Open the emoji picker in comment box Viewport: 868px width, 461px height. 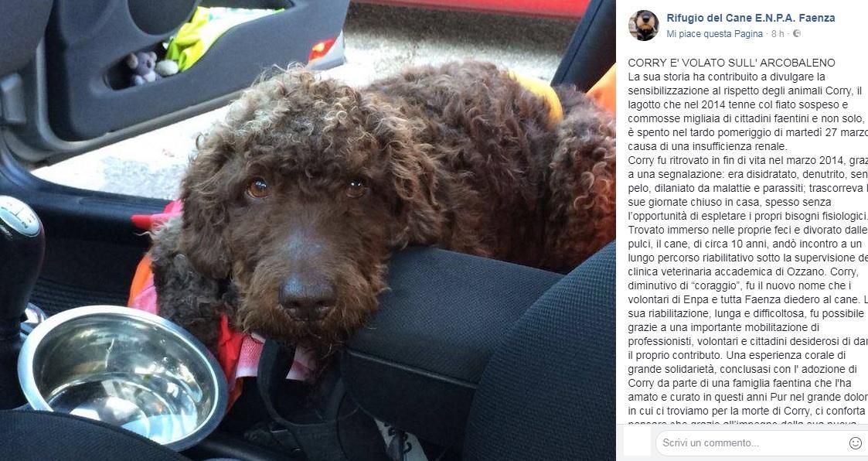pyautogui.click(x=856, y=442)
